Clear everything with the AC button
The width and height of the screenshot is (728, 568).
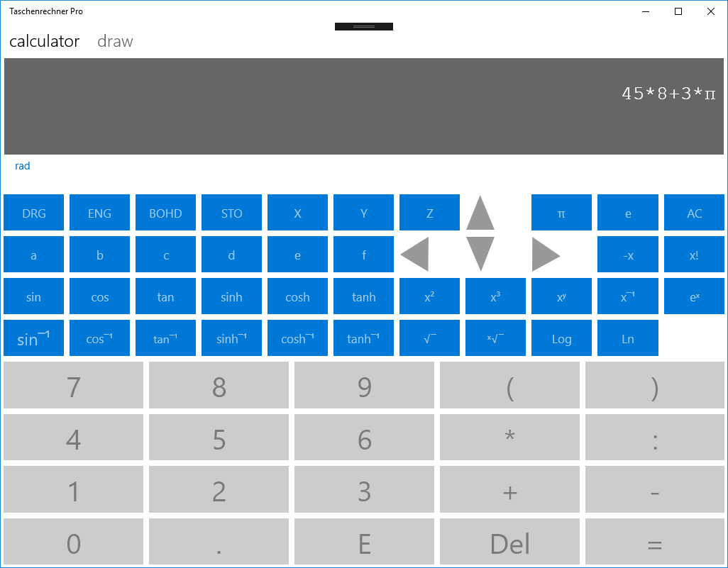(694, 213)
